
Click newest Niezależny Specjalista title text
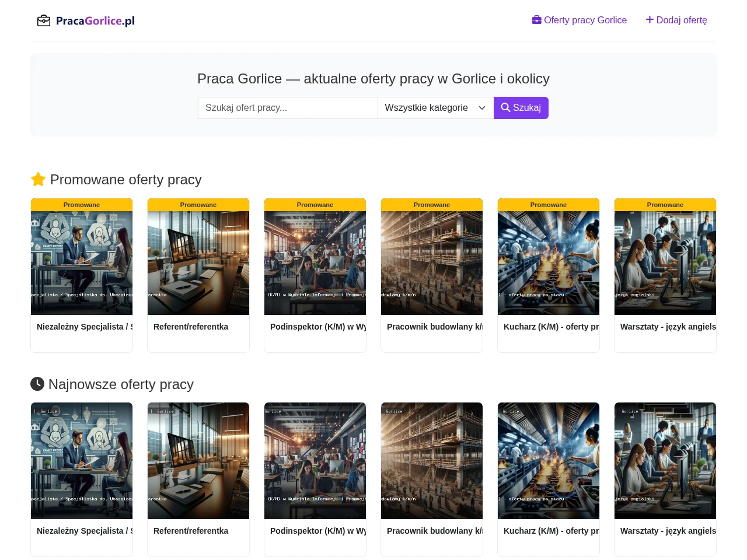[x=85, y=531]
